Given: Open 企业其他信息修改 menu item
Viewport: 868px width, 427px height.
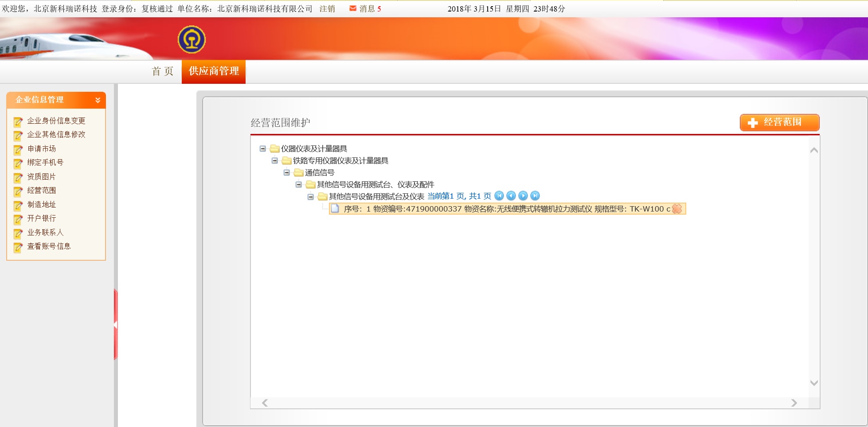Looking at the screenshot, I should tap(56, 134).
